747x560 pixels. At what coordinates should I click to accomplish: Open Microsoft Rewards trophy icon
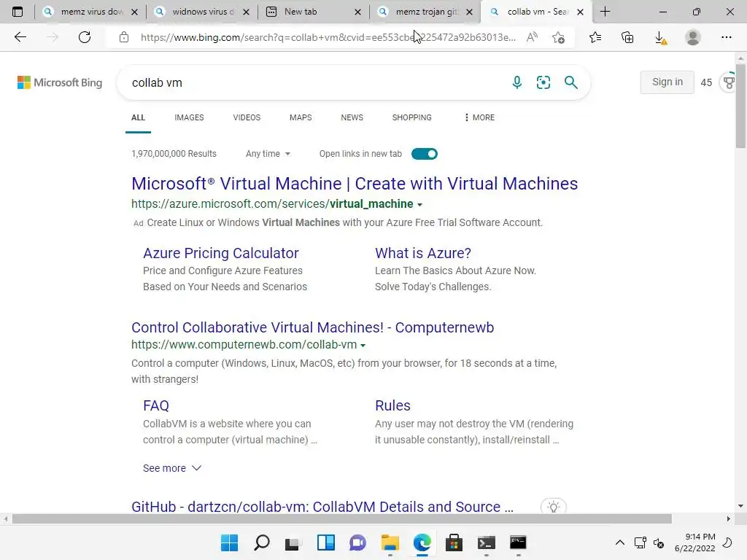[x=729, y=82]
